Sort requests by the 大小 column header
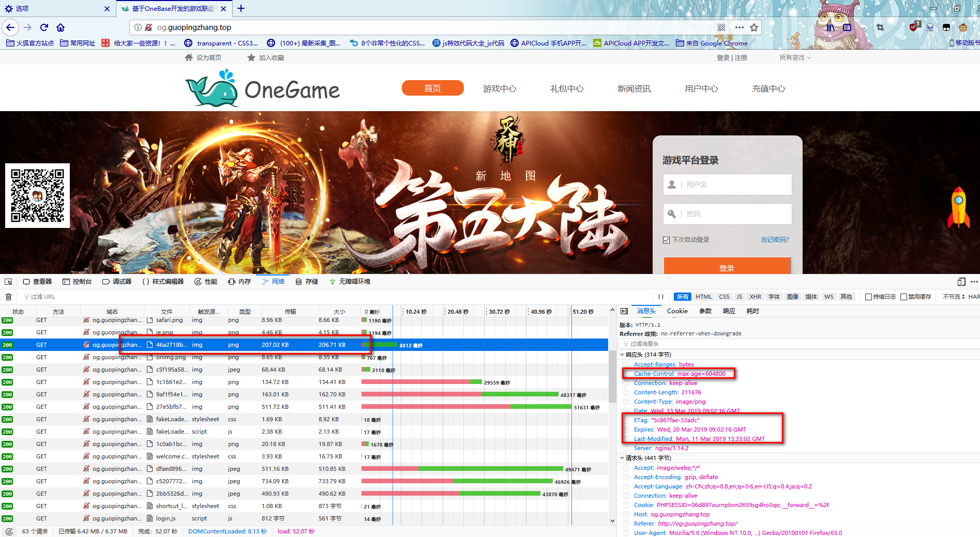Viewport: 980px width, 537px height. click(x=339, y=312)
